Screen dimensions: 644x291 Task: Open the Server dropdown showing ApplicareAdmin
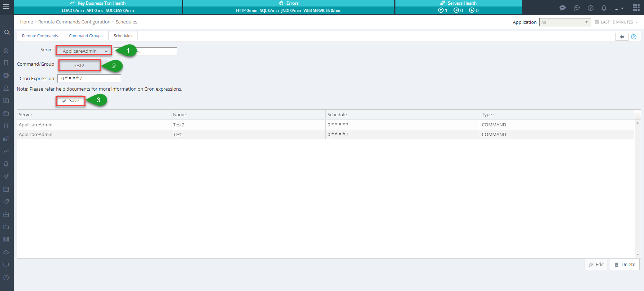coord(84,51)
